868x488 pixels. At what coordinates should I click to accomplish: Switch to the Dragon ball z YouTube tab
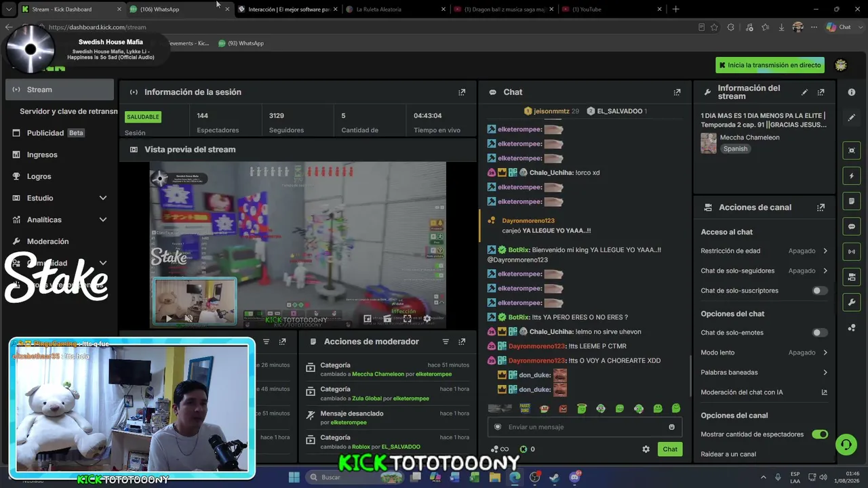(505, 9)
